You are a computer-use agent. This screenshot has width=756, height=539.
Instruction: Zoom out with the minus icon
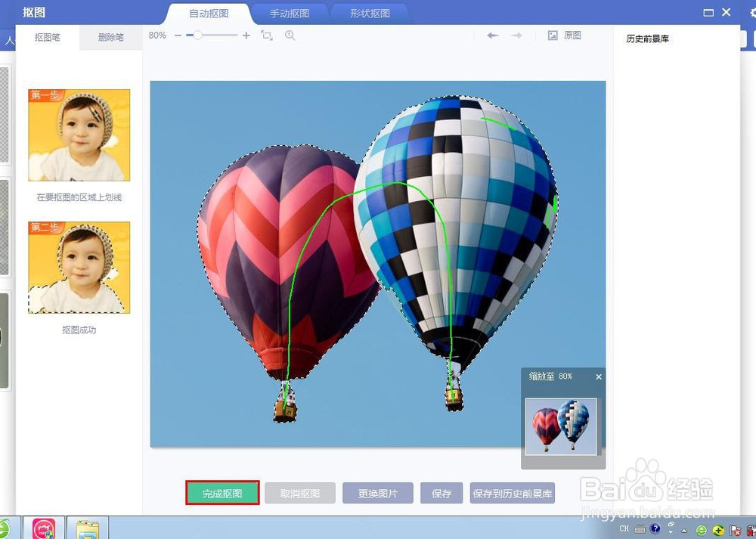coord(179,36)
